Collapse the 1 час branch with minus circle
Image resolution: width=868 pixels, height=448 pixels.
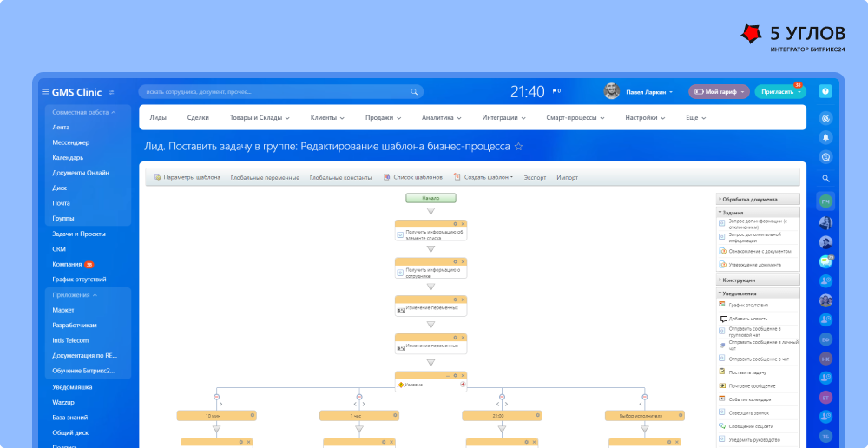point(358,397)
